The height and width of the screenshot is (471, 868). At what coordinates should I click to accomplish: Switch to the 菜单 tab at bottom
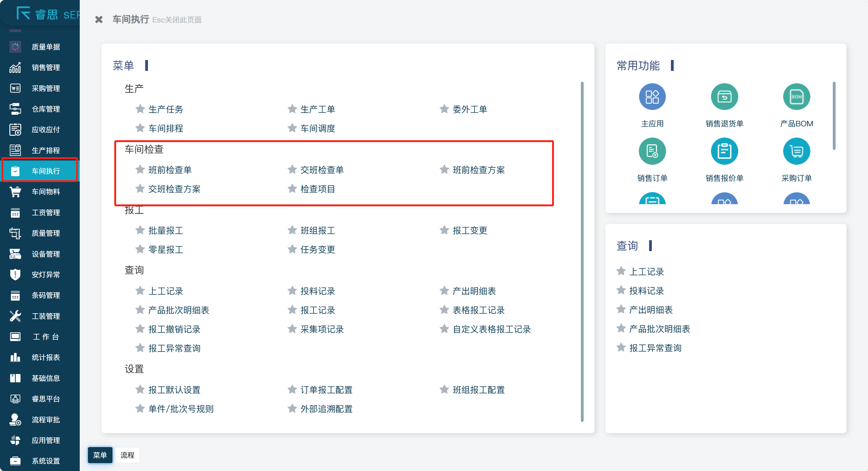coord(100,455)
